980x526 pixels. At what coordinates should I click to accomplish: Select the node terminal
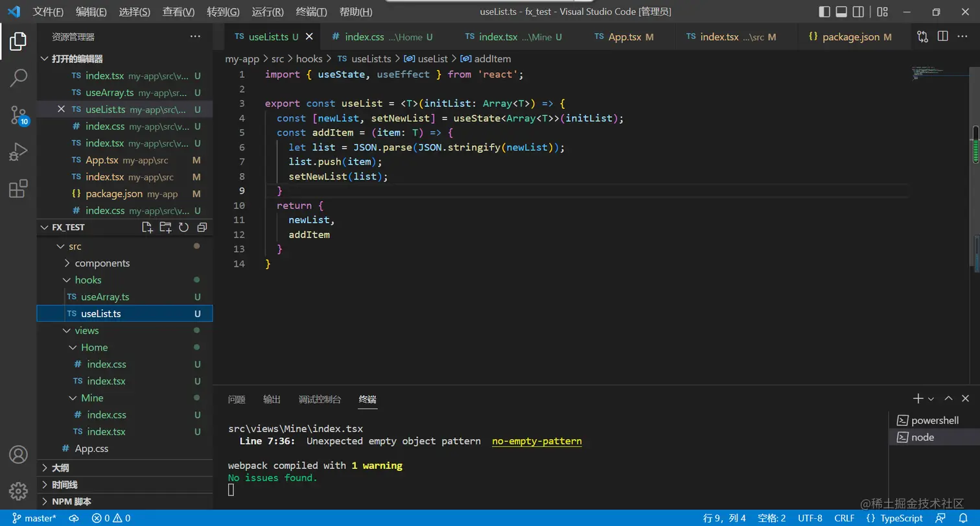click(934, 437)
